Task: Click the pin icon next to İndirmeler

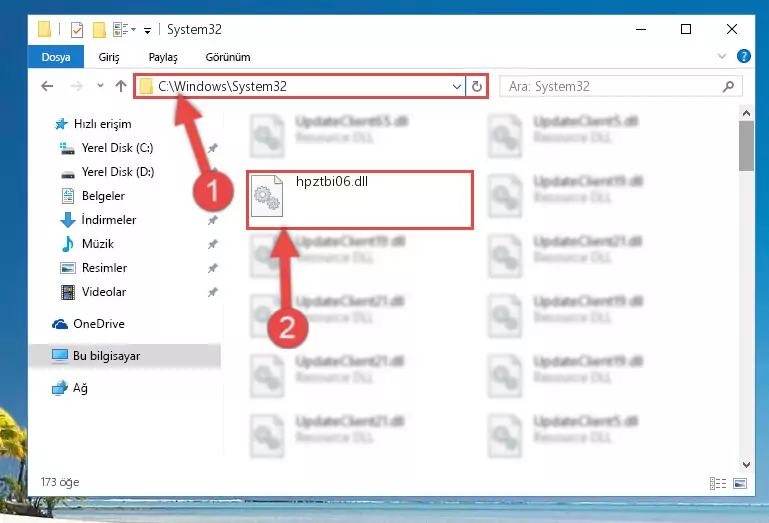Action: 212,220
